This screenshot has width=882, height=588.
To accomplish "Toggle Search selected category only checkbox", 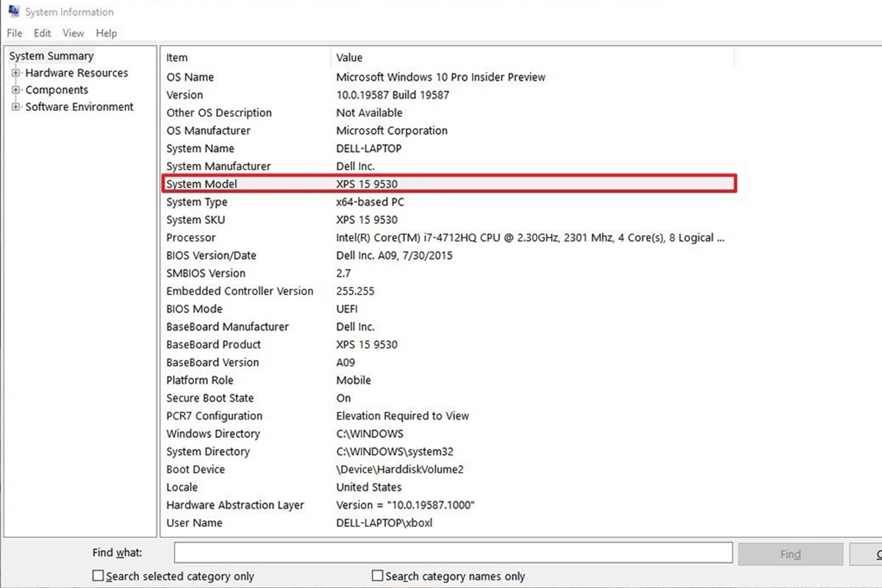I will pos(98,576).
